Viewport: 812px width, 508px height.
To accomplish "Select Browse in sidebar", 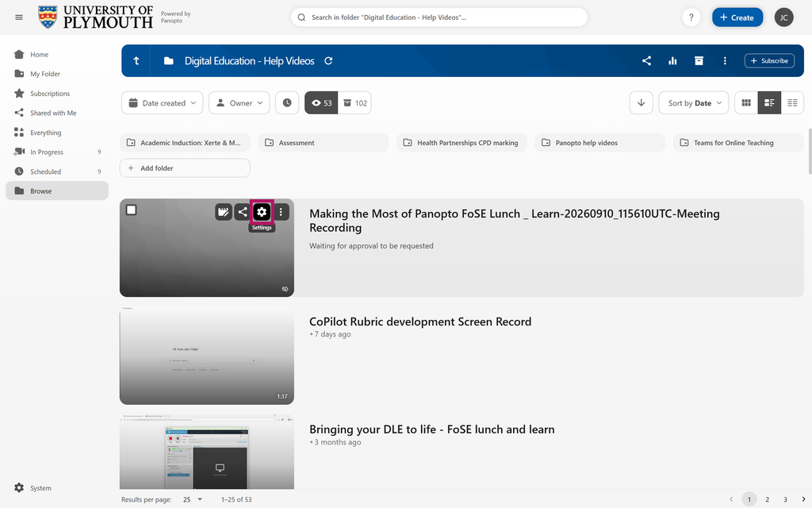I will [x=57, y=190].
